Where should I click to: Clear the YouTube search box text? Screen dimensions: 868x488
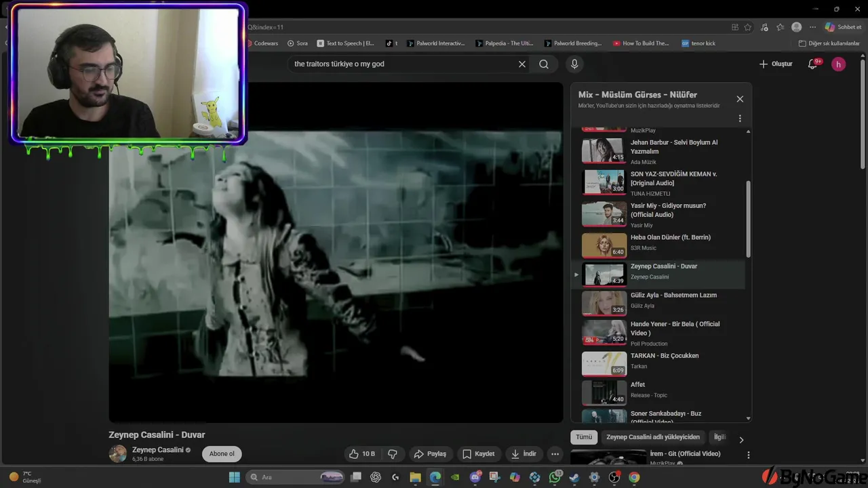(522, 64)
